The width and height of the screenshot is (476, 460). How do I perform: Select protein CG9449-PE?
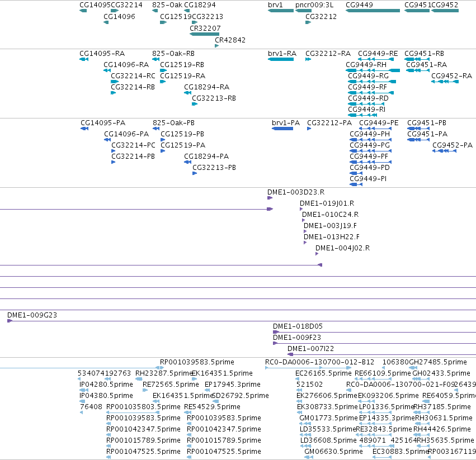click(379, 123)
